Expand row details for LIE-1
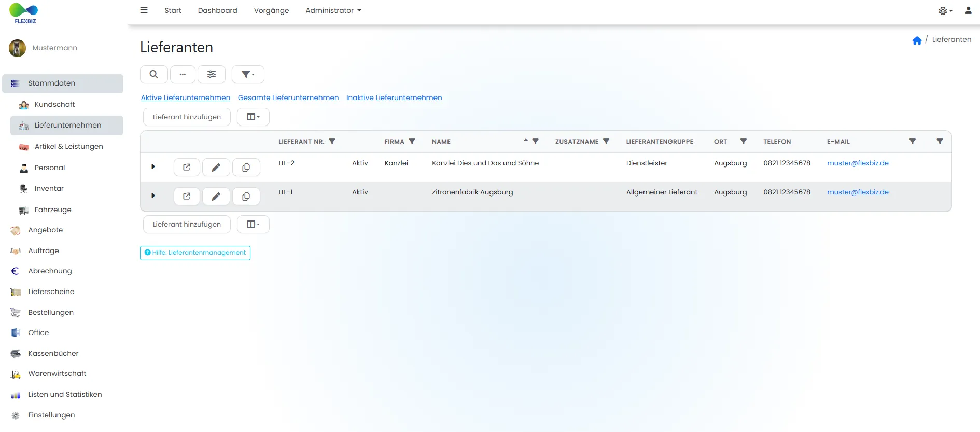 coord(153,196)
